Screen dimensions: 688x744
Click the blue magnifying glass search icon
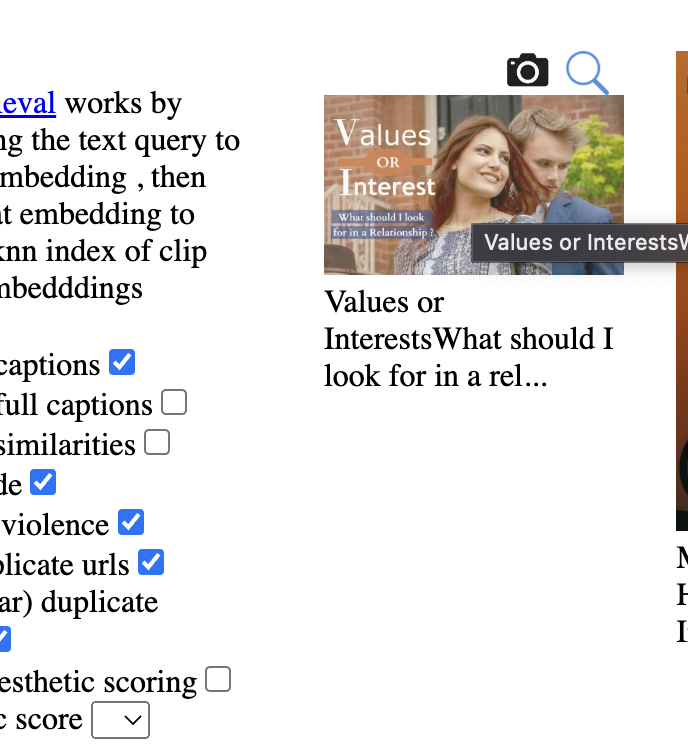point(587,73)
